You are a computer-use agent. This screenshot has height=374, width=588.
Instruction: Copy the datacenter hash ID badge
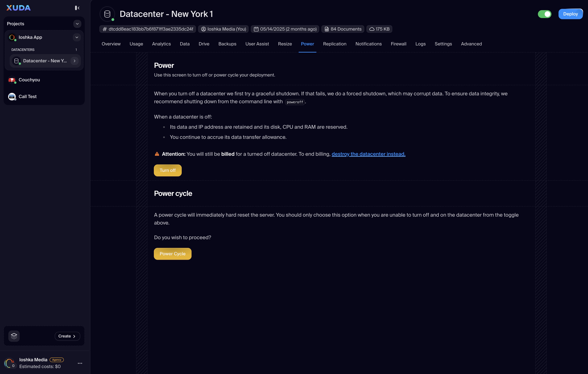pyautogui.click(x=148, y=29)
